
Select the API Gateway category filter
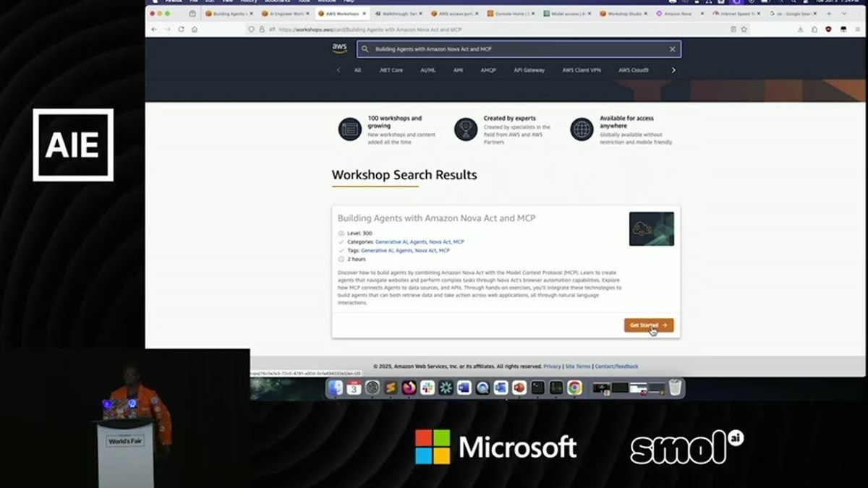(529, 70)
